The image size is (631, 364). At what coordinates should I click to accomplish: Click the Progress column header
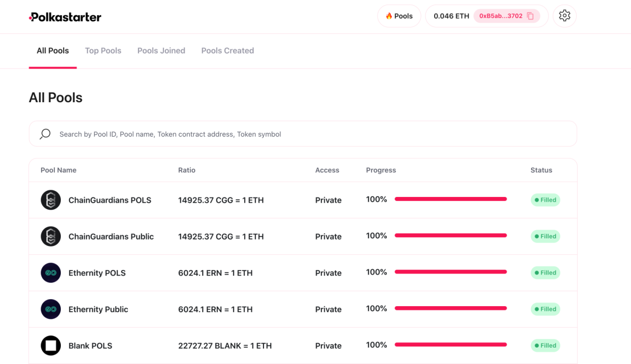click(381, 170)
